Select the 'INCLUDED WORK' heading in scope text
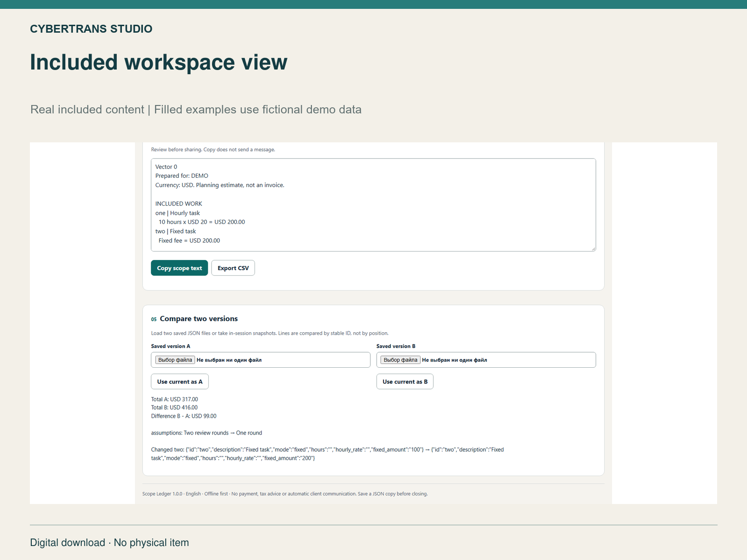 click(x=179, y=203)
